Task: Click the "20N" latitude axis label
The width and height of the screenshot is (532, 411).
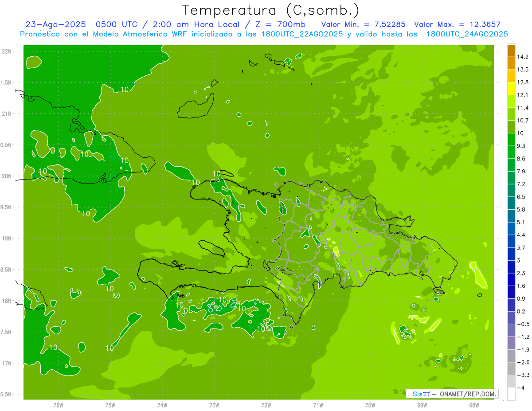Action: (8, 176)
